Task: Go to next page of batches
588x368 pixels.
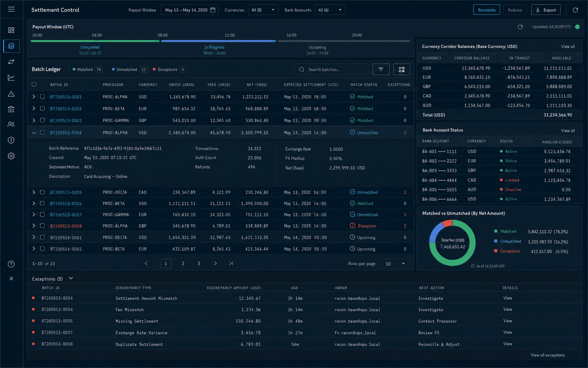Action: click(x=215, y=263)
